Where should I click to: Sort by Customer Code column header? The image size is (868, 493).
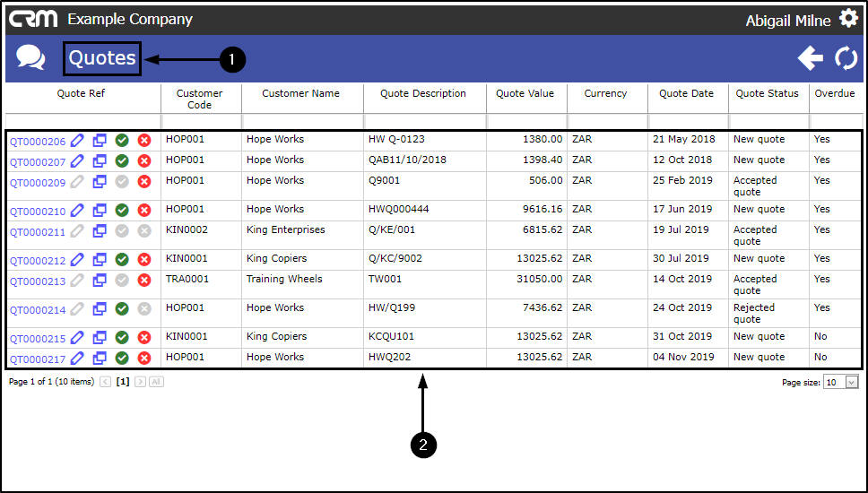click(199, 99)
